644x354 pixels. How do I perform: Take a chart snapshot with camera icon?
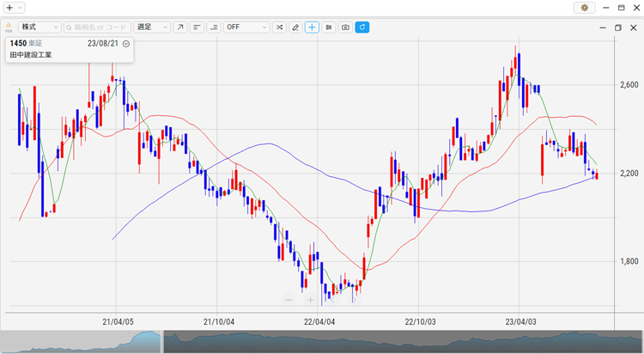pos(345,27)
